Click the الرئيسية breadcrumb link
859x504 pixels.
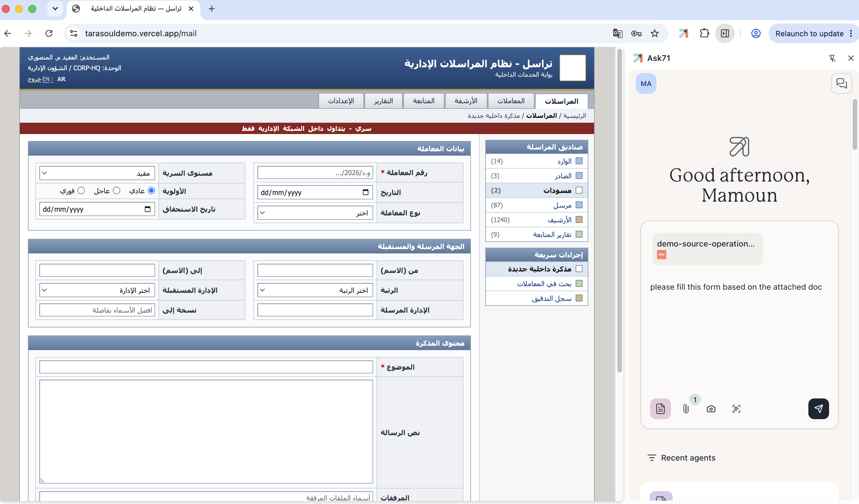pyautogui.click(x=574, y=116)
